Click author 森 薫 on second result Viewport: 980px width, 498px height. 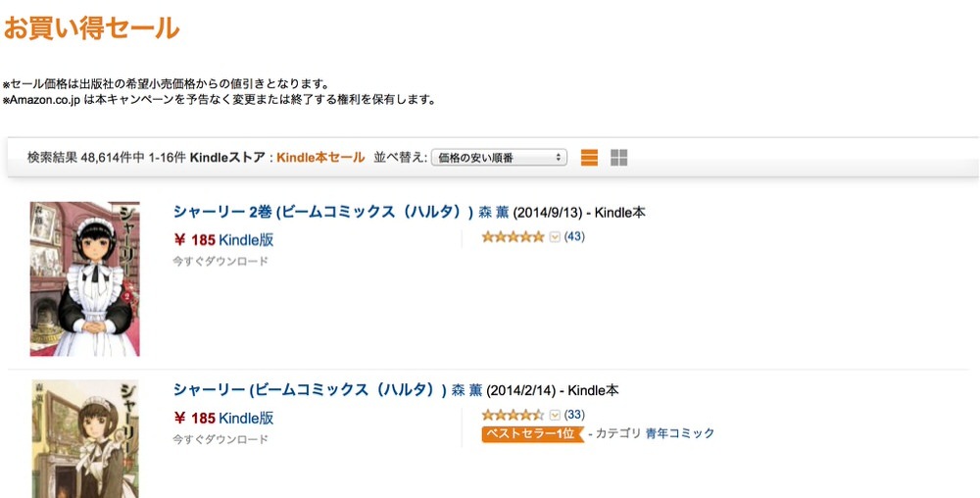click(x=466, y=390)
